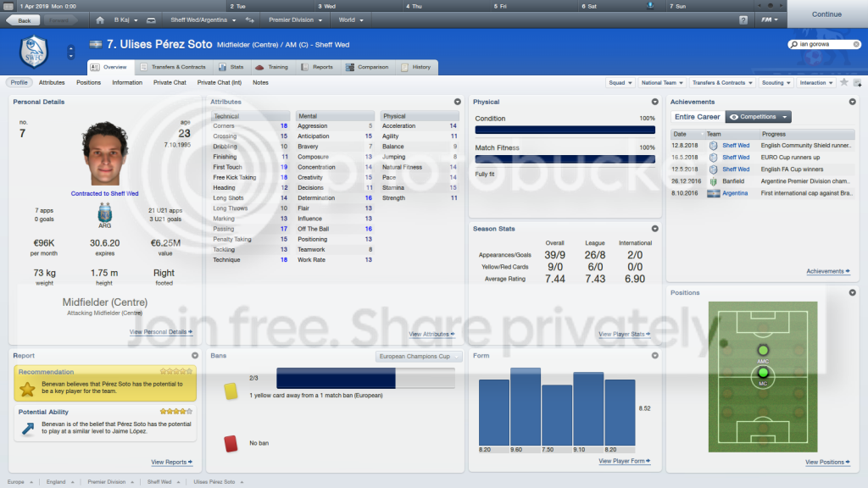Click the Achievements panel options circle icon
Viewport: 868px width, 488px height.
852,102
